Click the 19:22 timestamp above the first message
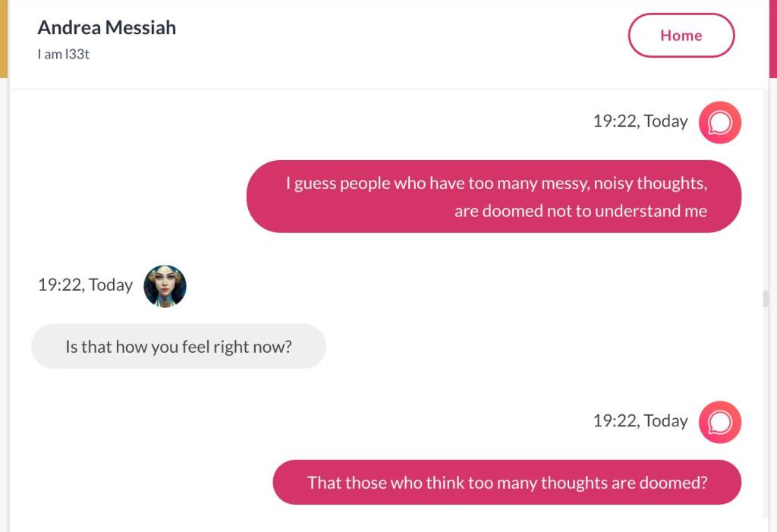The image size is (777, 532). point(640,121)
